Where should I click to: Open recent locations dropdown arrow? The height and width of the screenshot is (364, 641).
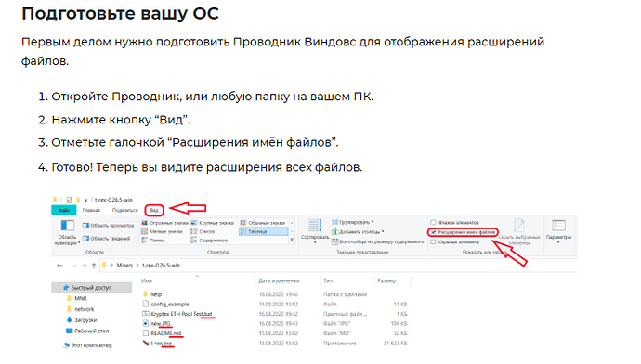pos(85,266)
